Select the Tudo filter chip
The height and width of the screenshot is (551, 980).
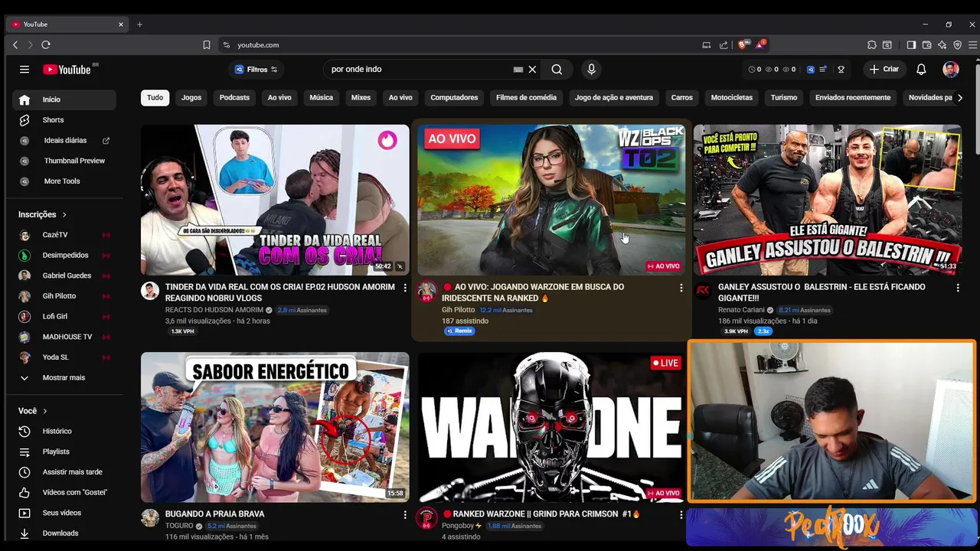click(155, 98)
